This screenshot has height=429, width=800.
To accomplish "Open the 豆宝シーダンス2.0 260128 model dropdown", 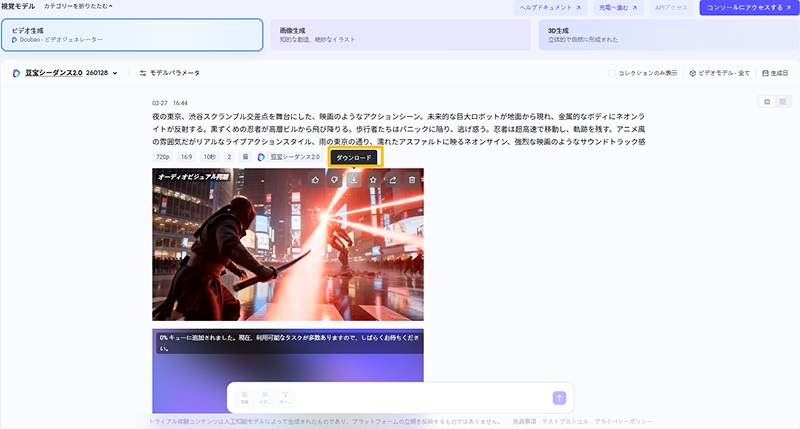I will tap(70, 73).
